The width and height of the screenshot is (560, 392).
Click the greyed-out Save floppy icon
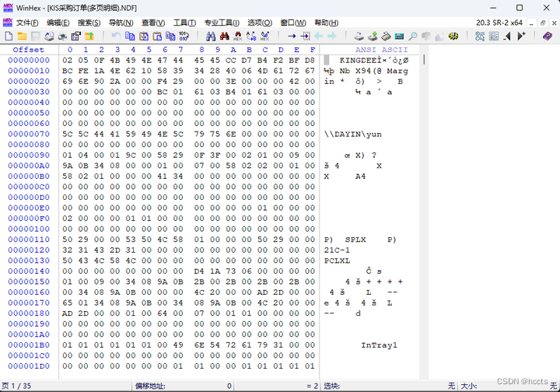pos(35,36)
